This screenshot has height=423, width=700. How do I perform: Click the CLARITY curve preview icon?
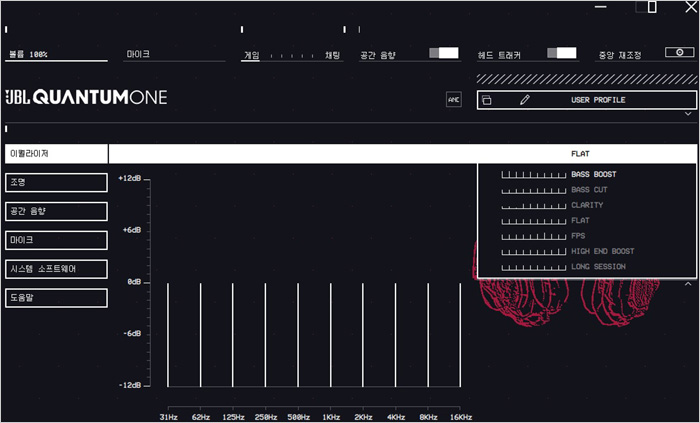(x=533, y=205)
